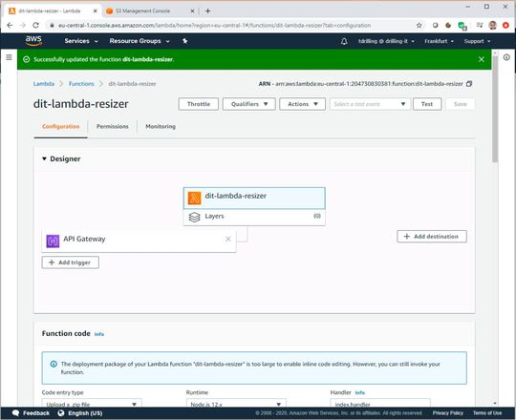Open the Resource Groups dropdown

click(140, 41)
